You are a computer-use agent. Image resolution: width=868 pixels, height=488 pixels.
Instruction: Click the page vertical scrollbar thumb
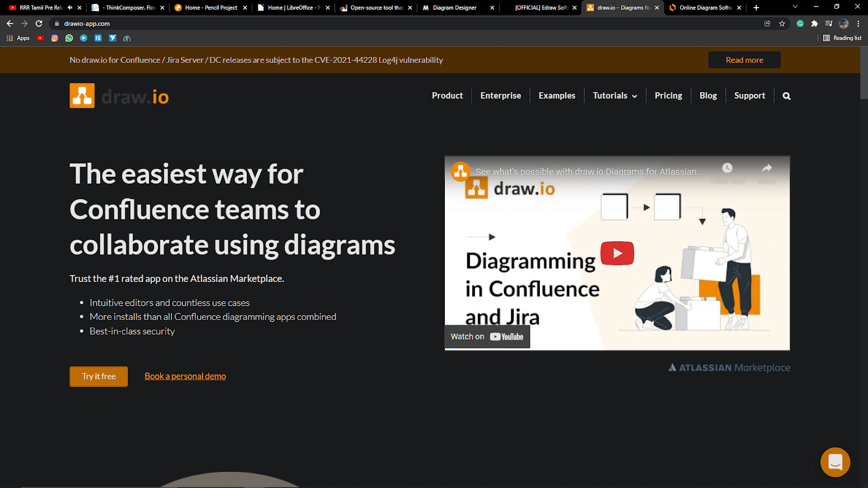tap(864, 73)
